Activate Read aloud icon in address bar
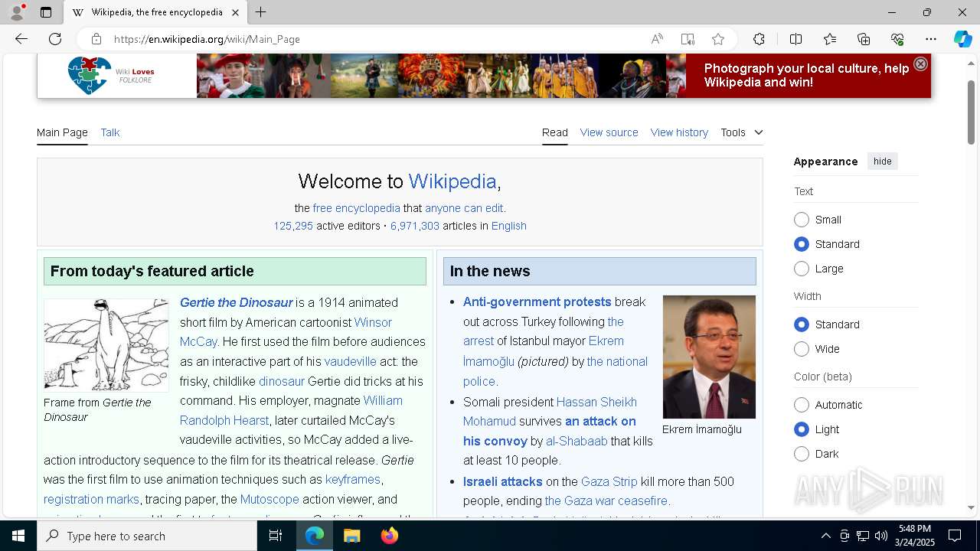The width and height of the screenshot is (980, 551). tap(657, 39)
